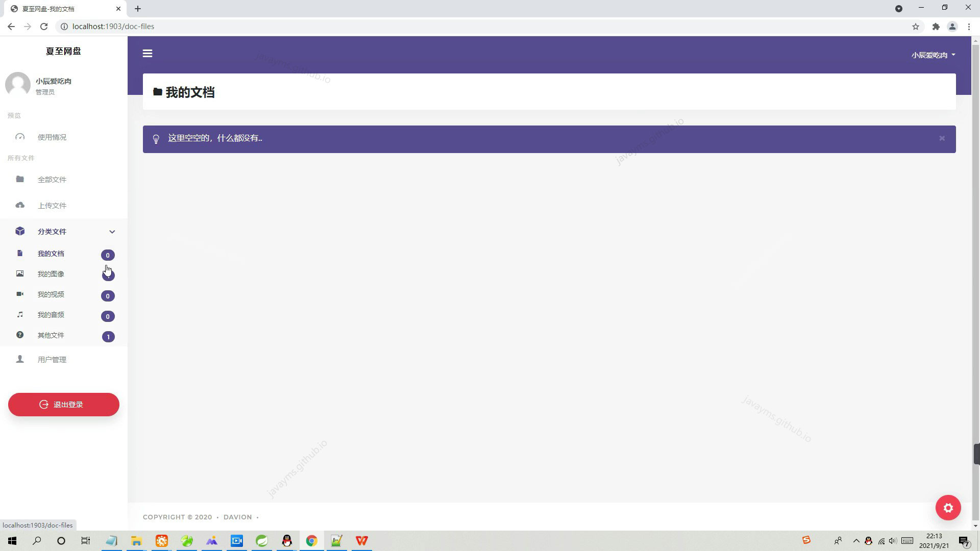The width and height of the screenshot is (980, 551).
Task: Bookmark this page with the star icon
Action: tap(916, 27)
